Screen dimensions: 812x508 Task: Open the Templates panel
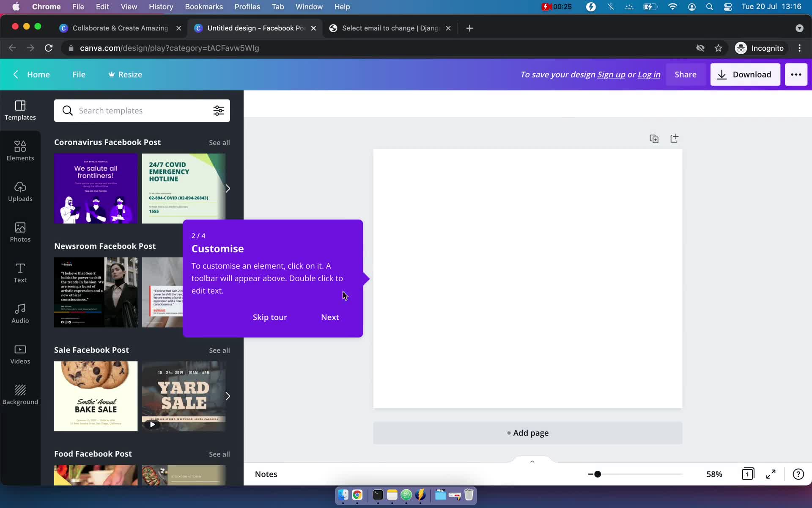[x=20, y=110]
